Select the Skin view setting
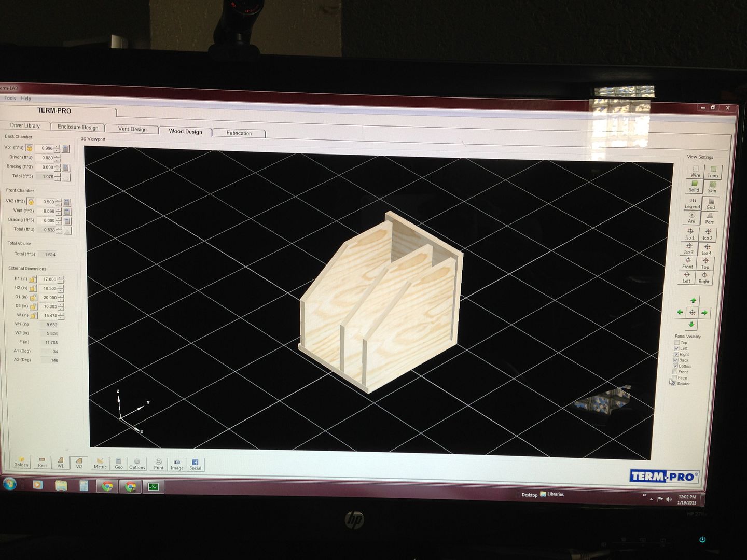The image size is (747, 560). (712, 187)
